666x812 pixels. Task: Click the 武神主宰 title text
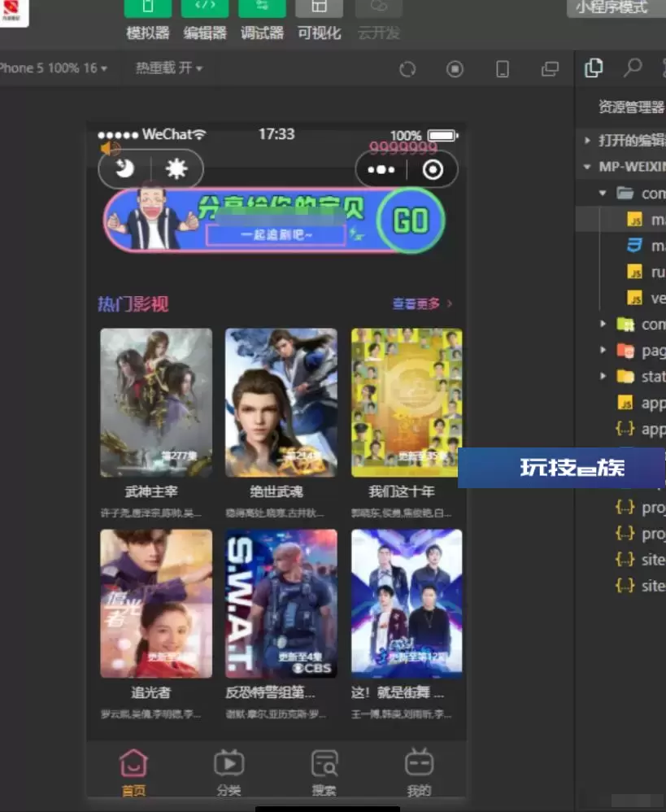click(151, 491)
